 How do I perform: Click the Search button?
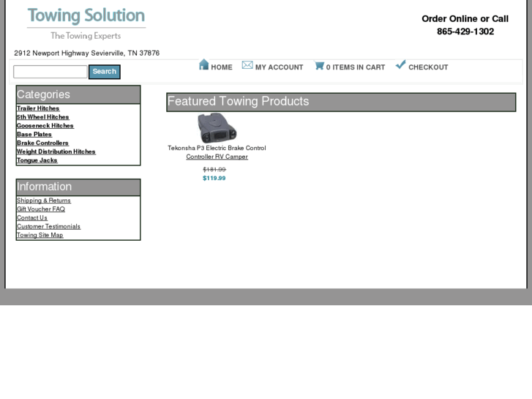coord(105,72)
